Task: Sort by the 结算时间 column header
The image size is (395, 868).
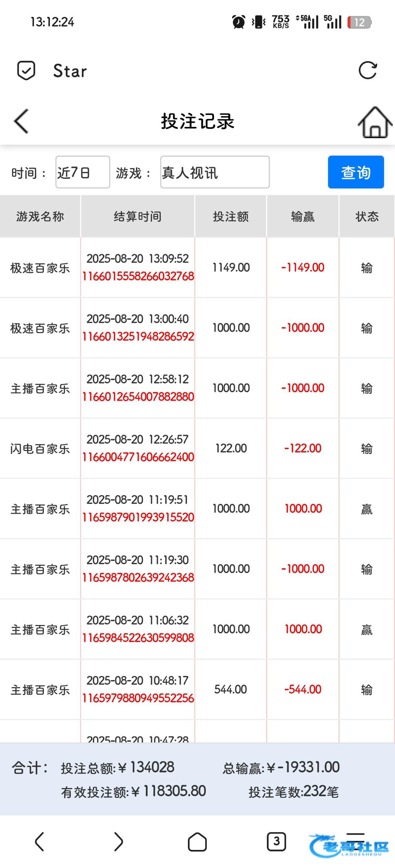Action: coord(138,216)
